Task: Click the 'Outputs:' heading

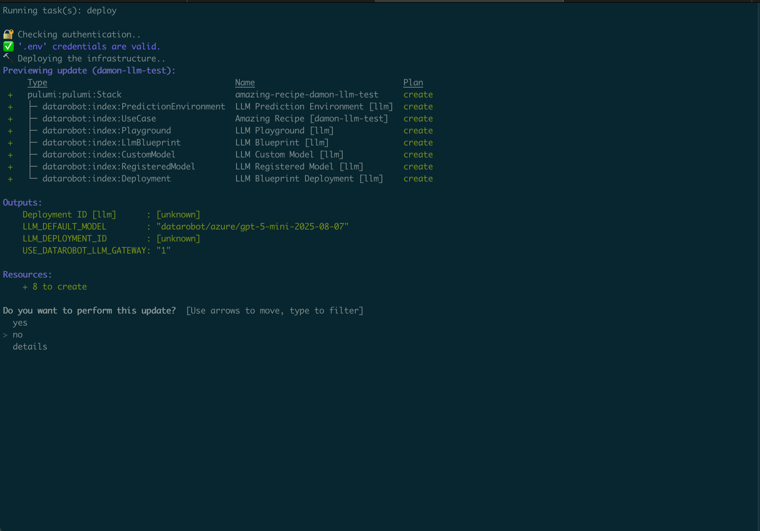Action: point(22,203)
